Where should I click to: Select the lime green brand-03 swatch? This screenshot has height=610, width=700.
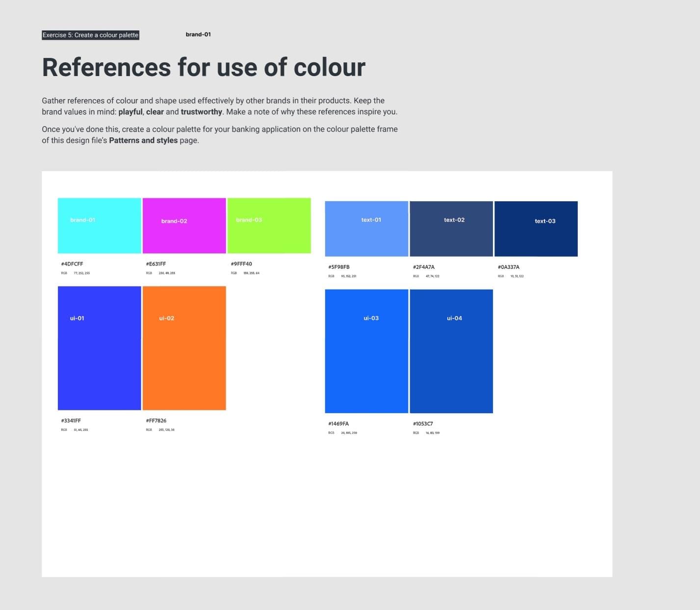pyautogui.click(x=269, y=226)
